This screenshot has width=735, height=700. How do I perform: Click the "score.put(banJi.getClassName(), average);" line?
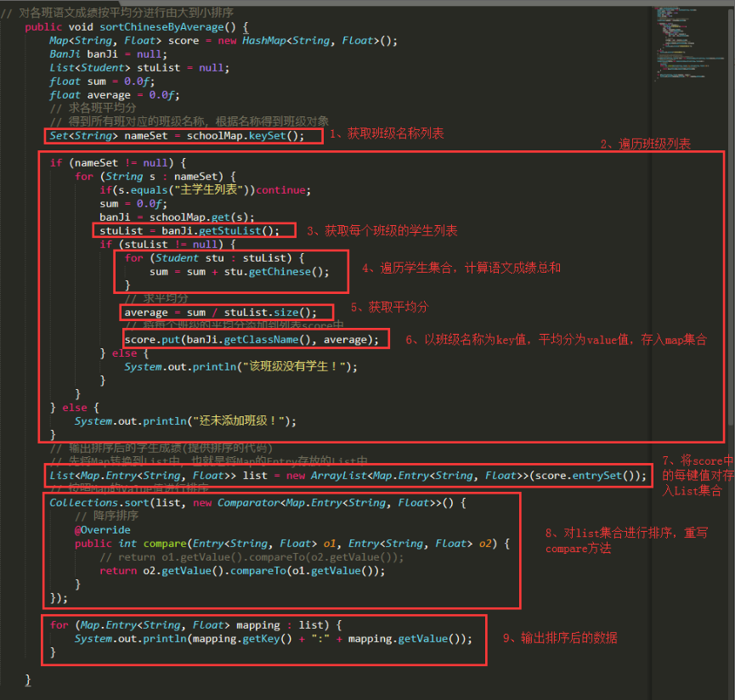pyautogui.click(x=252, y=340)
